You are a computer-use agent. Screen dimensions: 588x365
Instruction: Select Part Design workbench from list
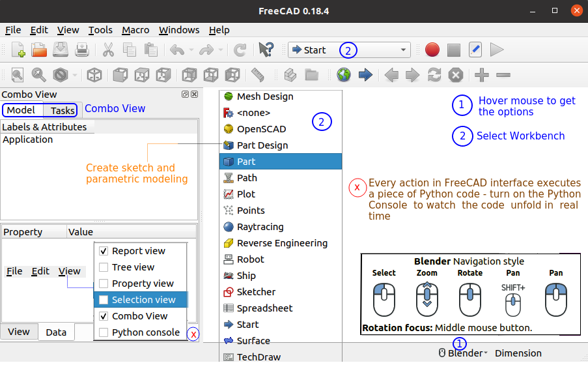(x=281, y=145)
